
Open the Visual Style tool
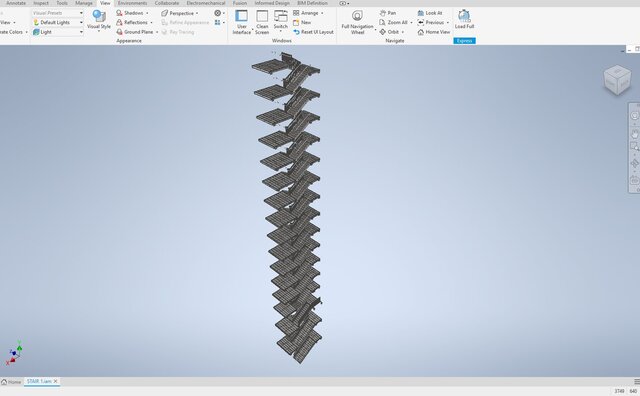pyautogui.click(x=98, y=20)
